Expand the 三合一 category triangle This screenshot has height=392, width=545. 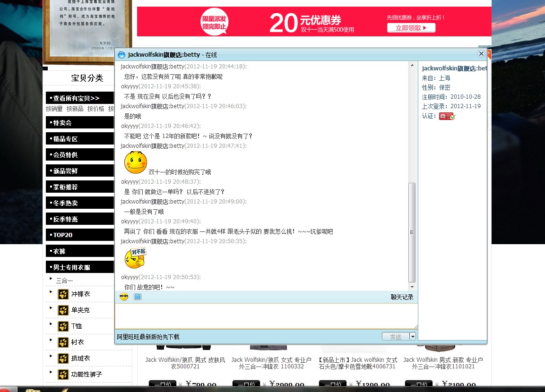[x=51, y=279]
